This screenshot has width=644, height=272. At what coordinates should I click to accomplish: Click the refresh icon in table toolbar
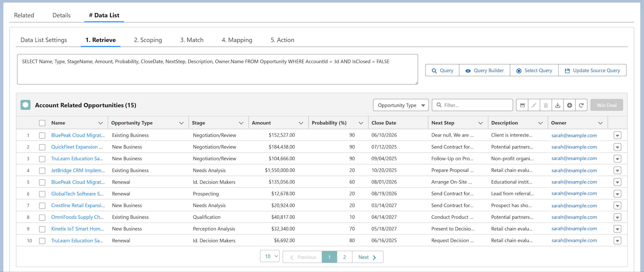[x=581, y=105]
